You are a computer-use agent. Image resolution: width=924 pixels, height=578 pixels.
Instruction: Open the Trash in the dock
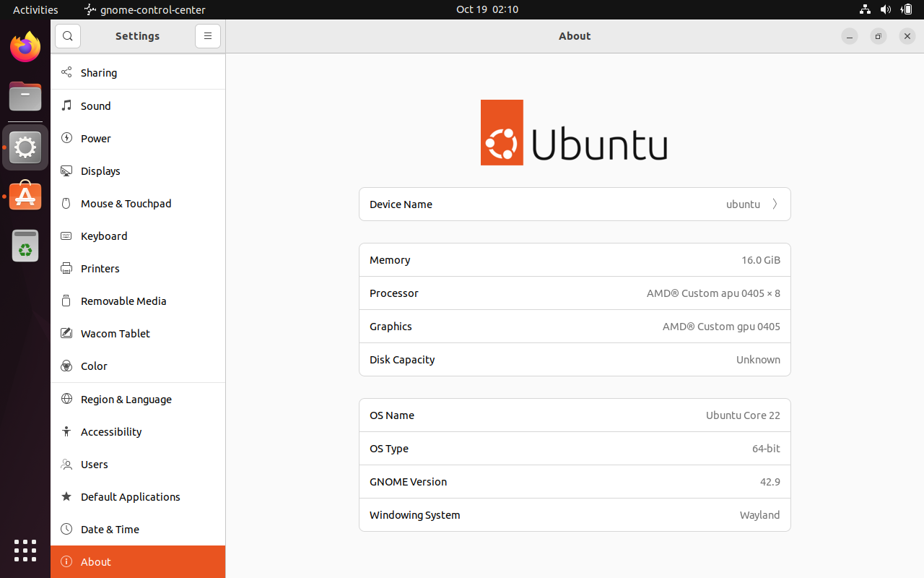point(25,246)
